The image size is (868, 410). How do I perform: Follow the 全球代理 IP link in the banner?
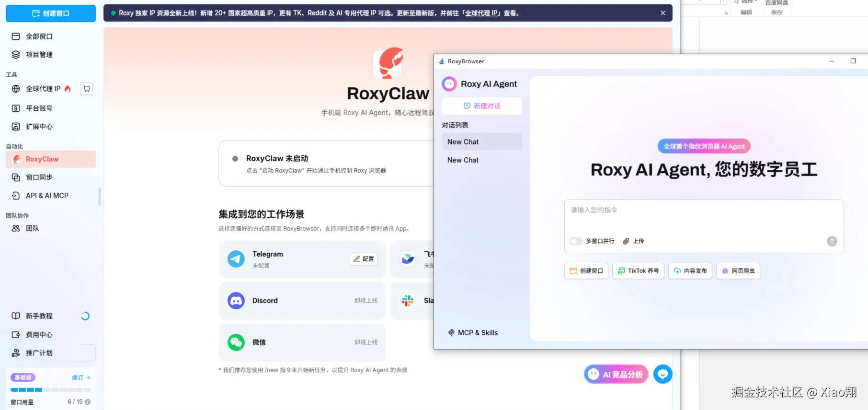[x=481, y=13]
